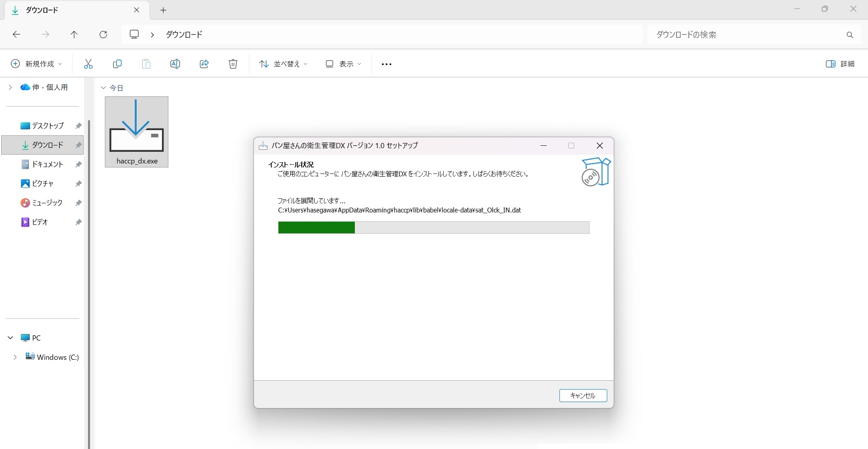Image resolution: width=868 pixels, height=449 pixels.
Task: Open the 並べ替え sort dropdown
Action: click(283, 64)
